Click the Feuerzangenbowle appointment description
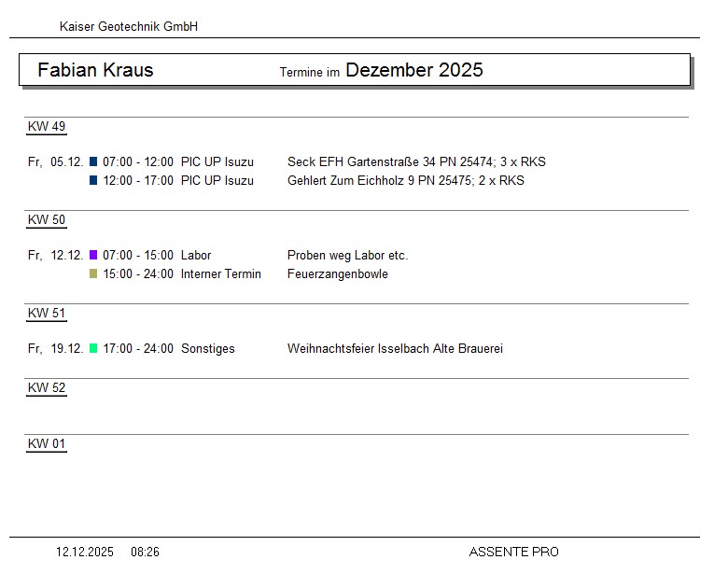The image size is (728, 574). click(x=337, y=273)
